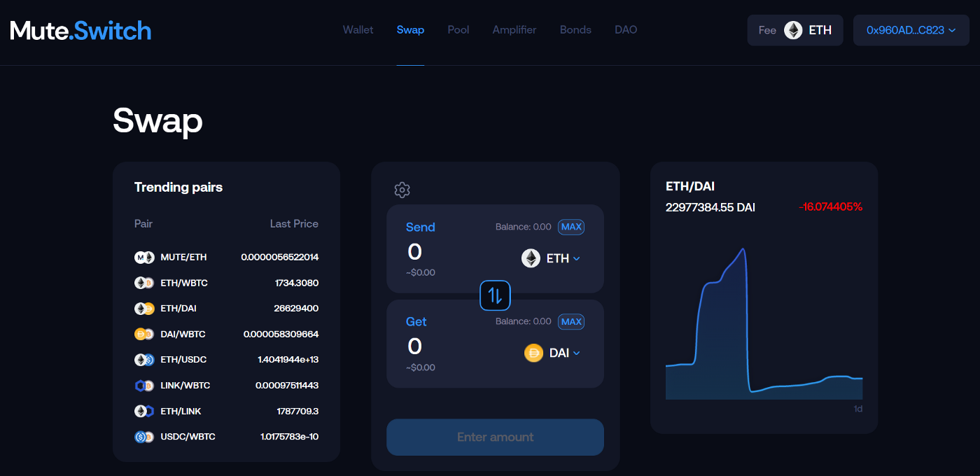Select ETH/WBTC trending pair text
Image resolution: width=980 pixels, height=476 pixels.
tap(184, 283)
